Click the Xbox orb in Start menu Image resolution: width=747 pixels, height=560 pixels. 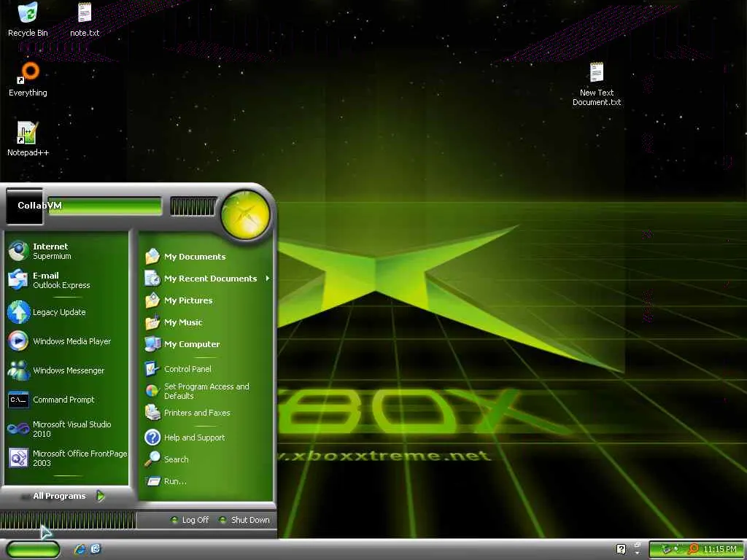coord(245,214)
